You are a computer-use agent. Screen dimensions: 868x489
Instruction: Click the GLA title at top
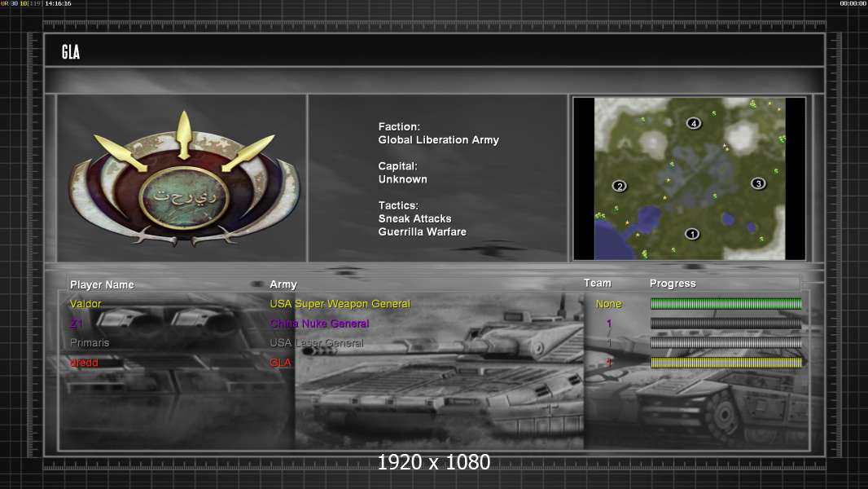point(71,52)
